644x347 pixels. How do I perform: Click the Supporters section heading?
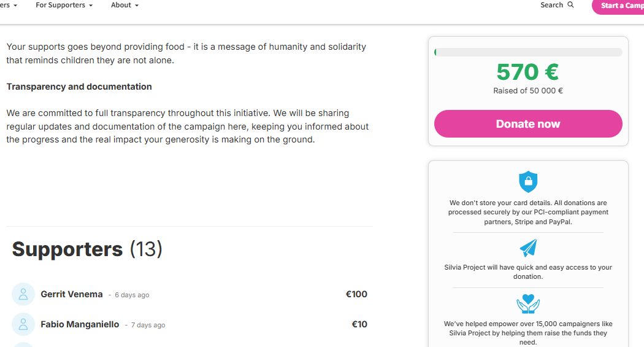coord(67,249)
